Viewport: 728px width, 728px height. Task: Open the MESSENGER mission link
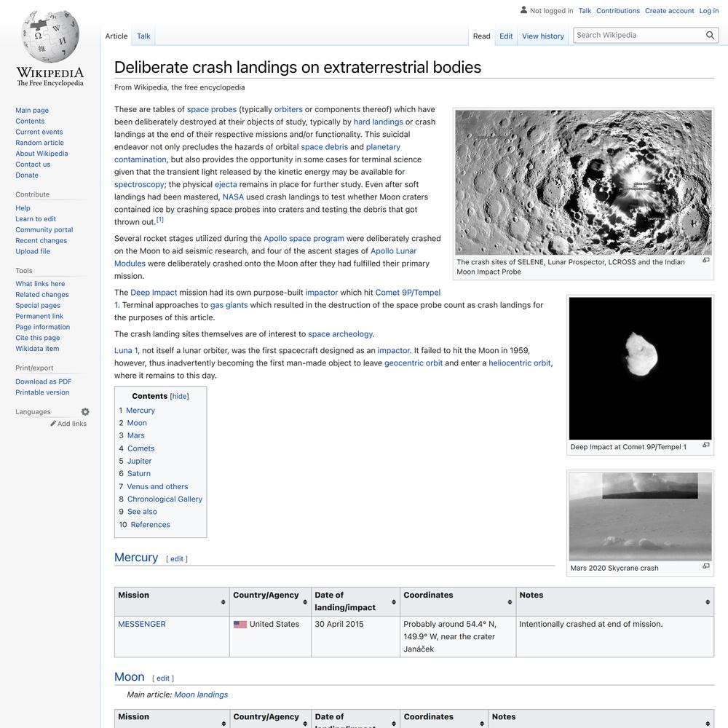pyautogui.click(x=142, y=625)
